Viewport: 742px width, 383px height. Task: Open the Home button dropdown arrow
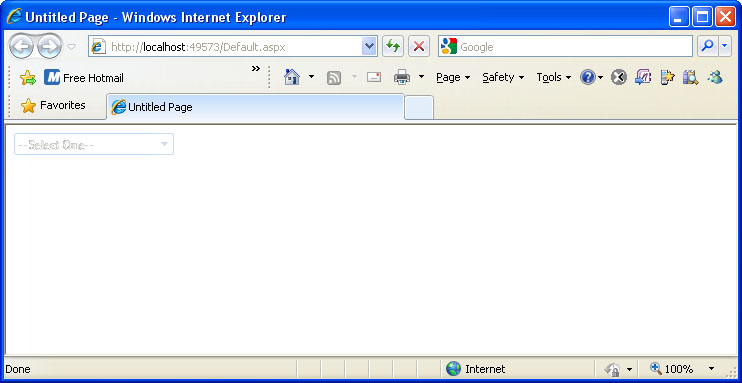coord(311,77)
